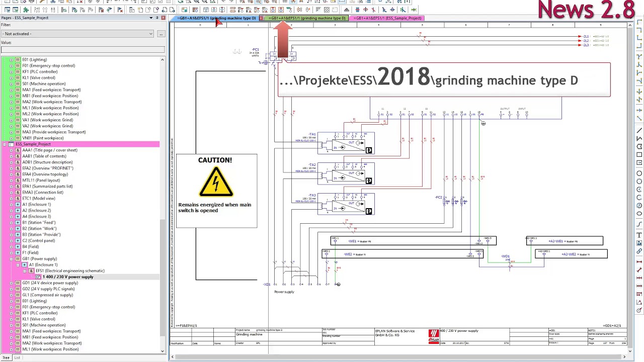Screen dimensions: 644x362
Task: Select A2 (Enclosure 2)
Action: pyautogui.click(x=37, y=210)
